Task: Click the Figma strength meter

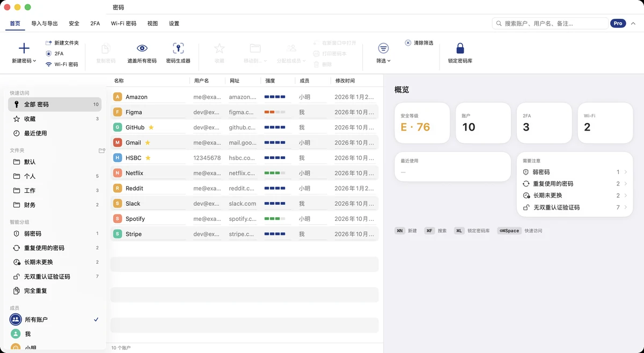Action: [275, 112]
